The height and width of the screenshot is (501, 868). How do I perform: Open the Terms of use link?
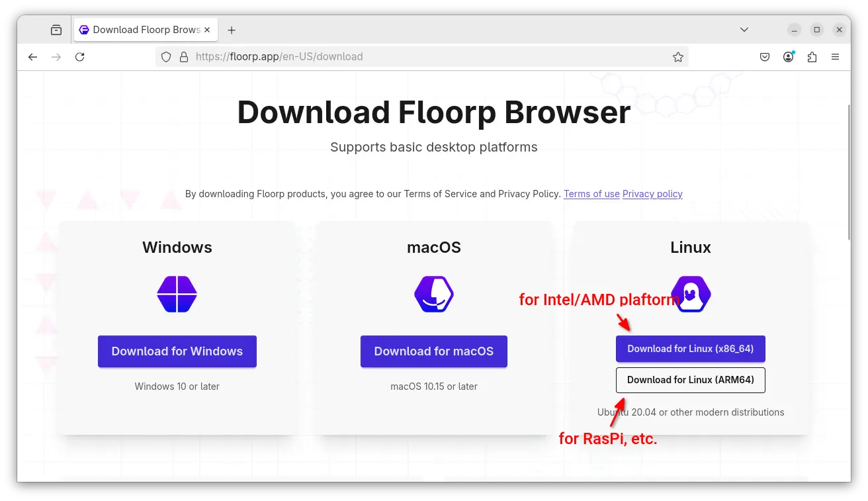[x=591, y=194]
